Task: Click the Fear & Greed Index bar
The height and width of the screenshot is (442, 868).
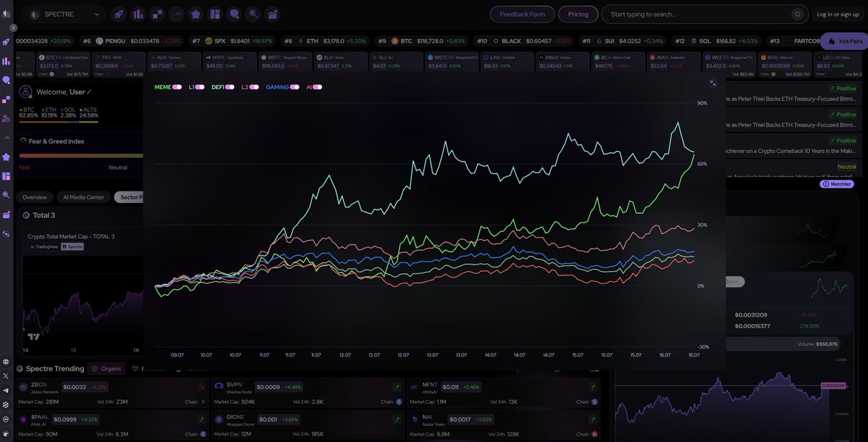Action: [81, 156]
